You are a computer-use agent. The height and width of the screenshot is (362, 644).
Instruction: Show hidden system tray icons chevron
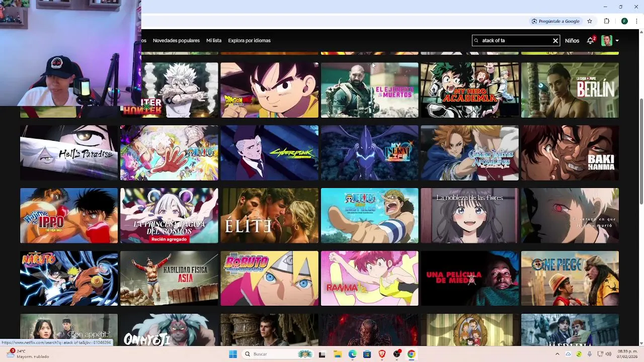click(x=557, y=354)
